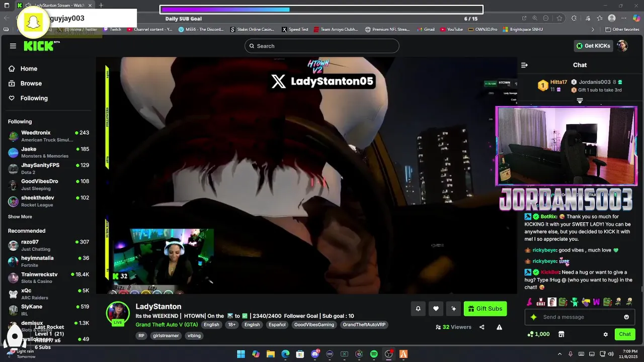Screen dimensions: 644x362
Task: Open Discord from taskbar
Action: click(315, 354)
